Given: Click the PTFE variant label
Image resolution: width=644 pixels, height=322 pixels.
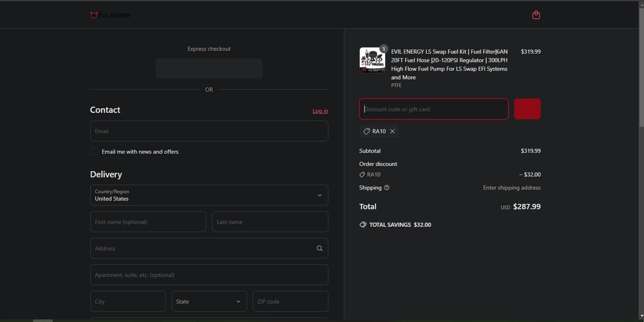Looking at the screenshot, I should pyautogui.click(x=396, y=85).
